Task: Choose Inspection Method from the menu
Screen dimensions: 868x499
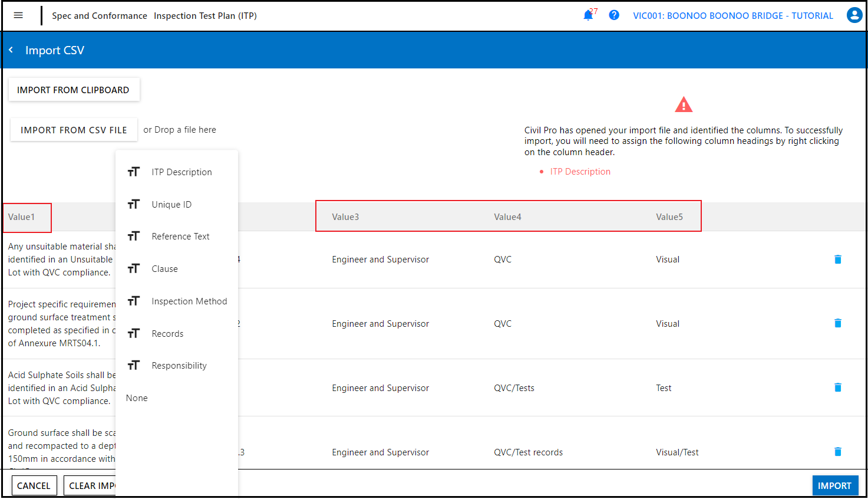Action: coord(189,301)
